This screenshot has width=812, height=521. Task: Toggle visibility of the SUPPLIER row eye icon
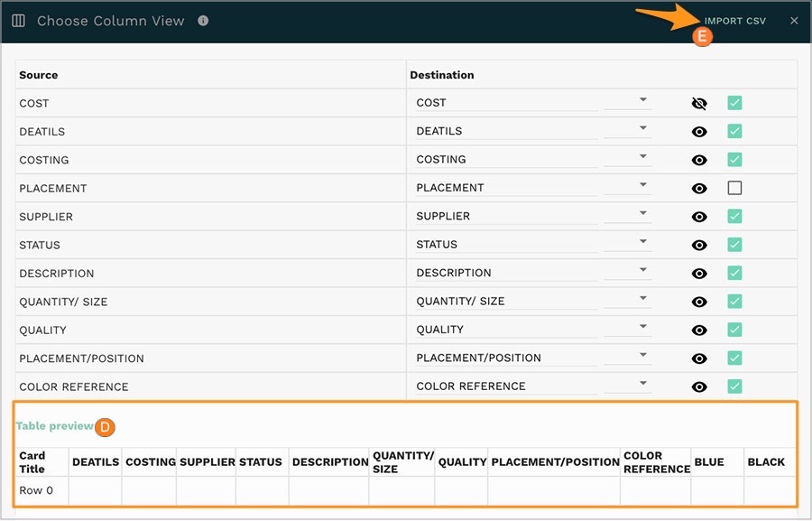[699, 217]
